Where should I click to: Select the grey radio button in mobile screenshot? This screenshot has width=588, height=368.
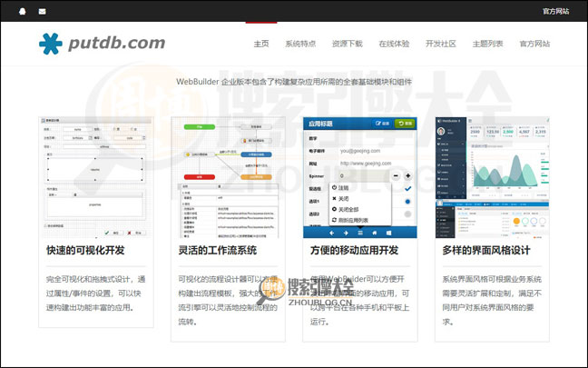[407, 214]
